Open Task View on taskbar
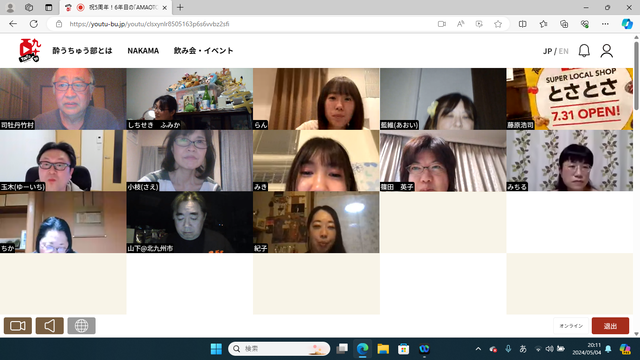This screenshot has width=640, height=360. [342, 349]
